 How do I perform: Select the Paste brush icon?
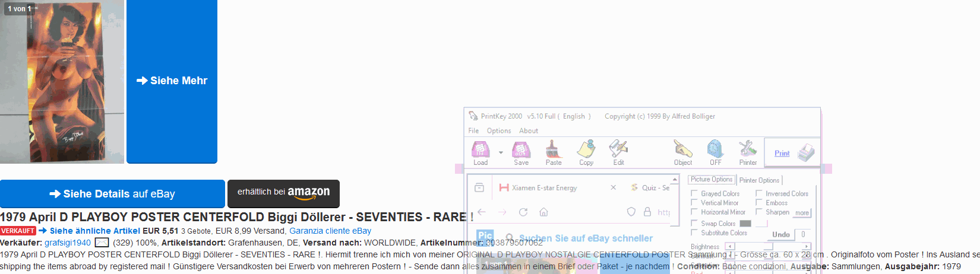point(553,149)
